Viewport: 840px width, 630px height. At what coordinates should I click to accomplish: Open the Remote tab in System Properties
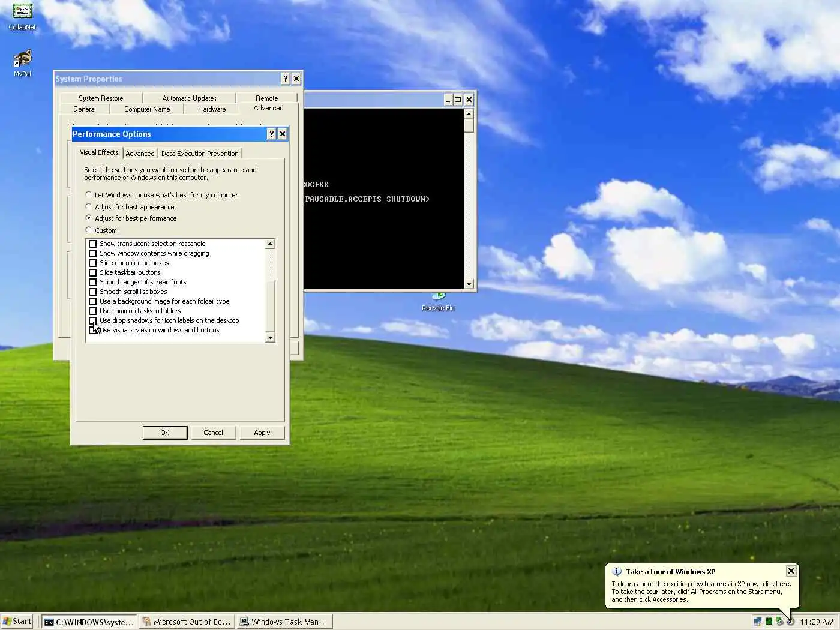pos(267,98)
